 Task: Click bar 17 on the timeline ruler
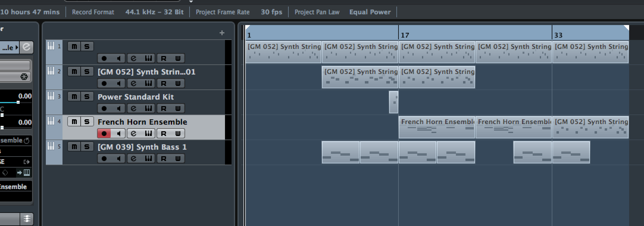(x=405, y=35)
